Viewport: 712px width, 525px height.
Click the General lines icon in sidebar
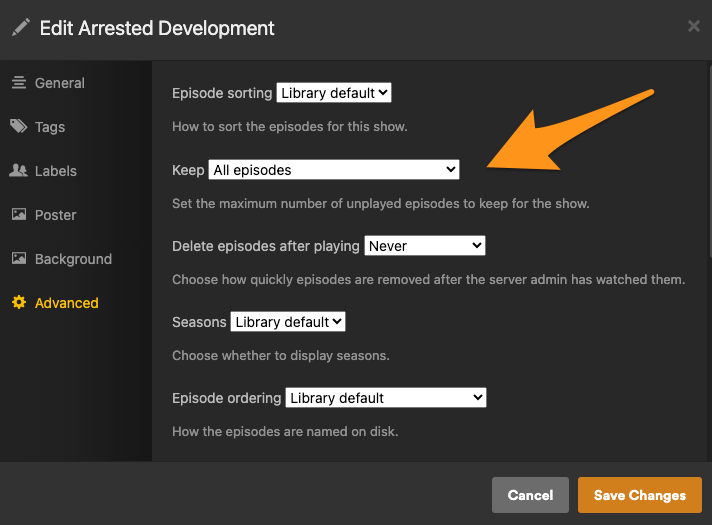coord(19,82)
